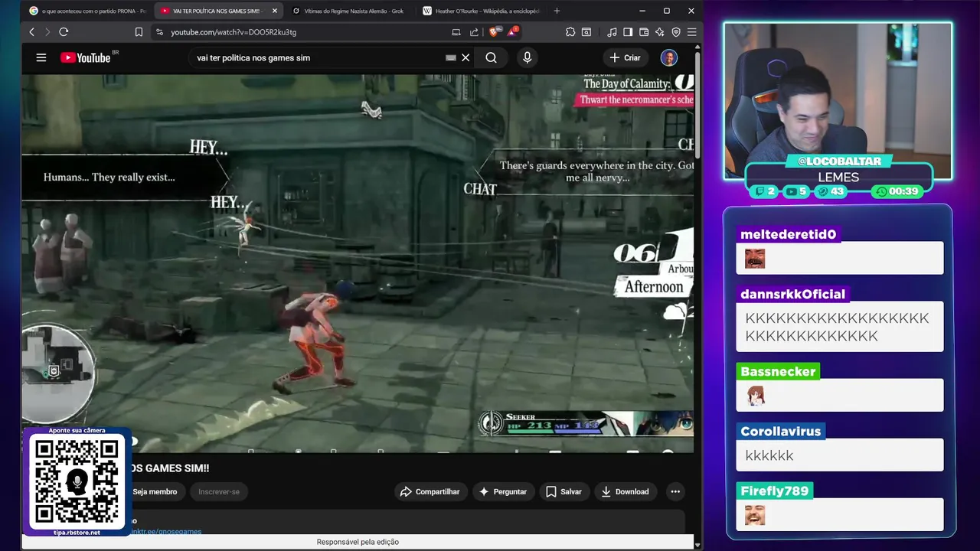
Task: Click meltederetid0 chat username
Action: (788, 234)
